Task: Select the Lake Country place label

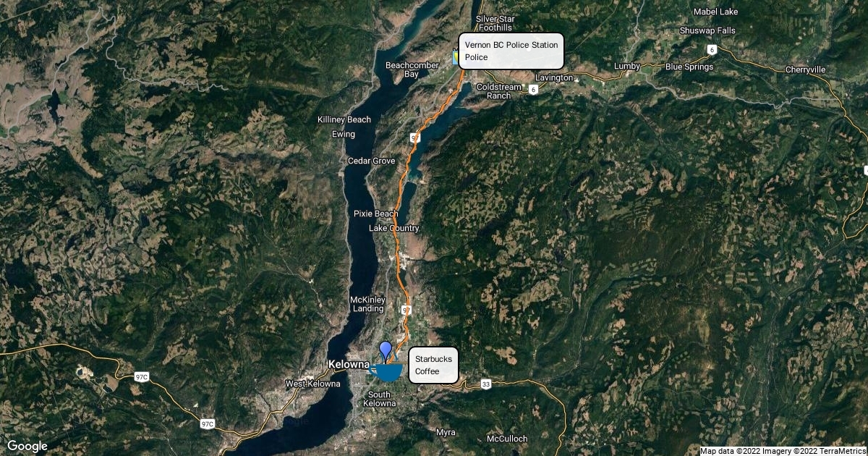Action: pos(394,228)
